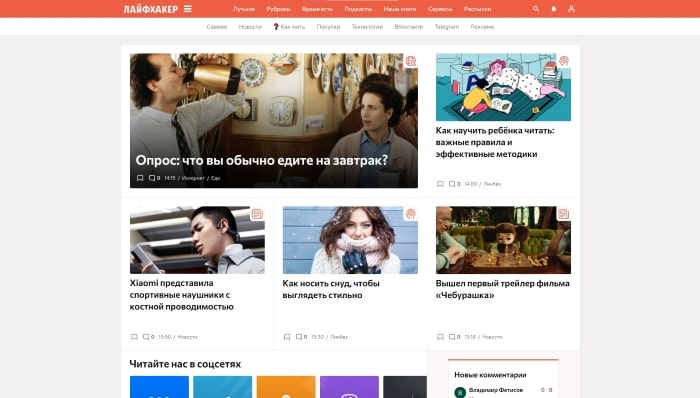Image resolution: width=700 pixels, height=398 pixels.
Task: Bookmark the article about teaching a child to read
Action: 440,184
